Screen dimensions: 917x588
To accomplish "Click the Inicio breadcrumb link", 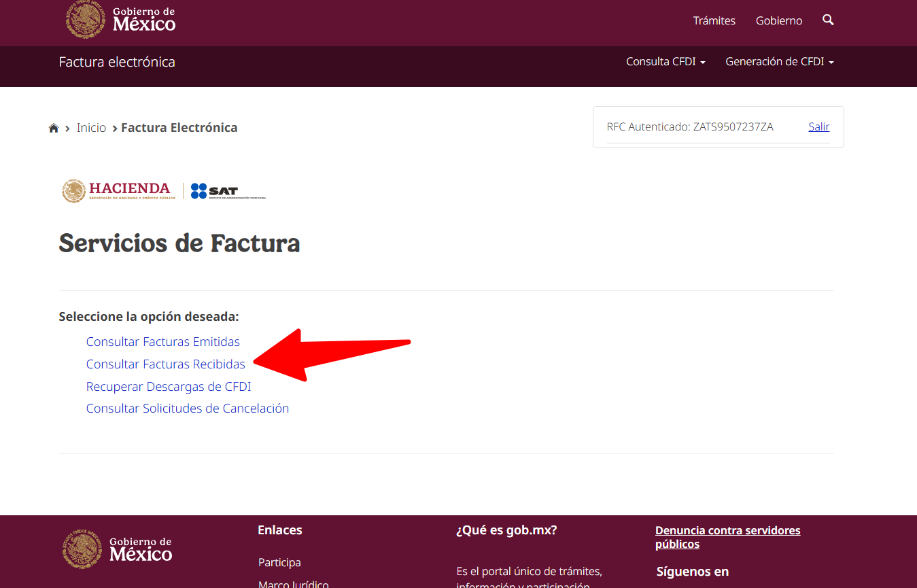I will tap(91, 128).
